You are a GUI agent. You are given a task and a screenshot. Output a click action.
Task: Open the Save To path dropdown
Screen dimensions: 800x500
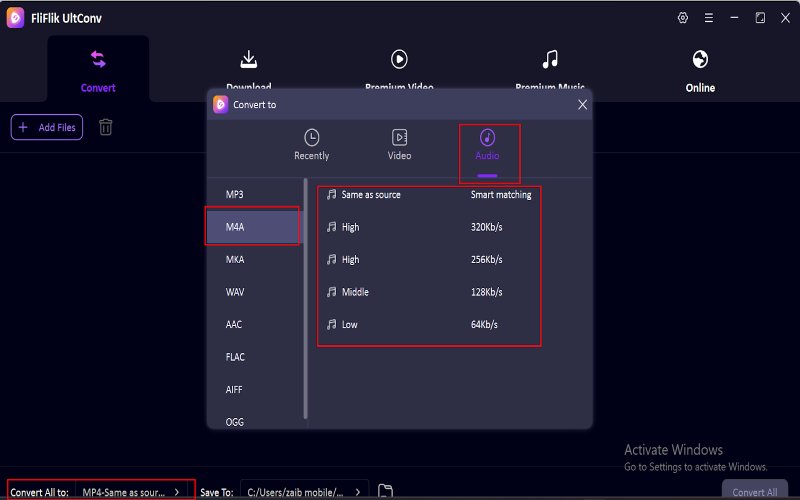304,492
